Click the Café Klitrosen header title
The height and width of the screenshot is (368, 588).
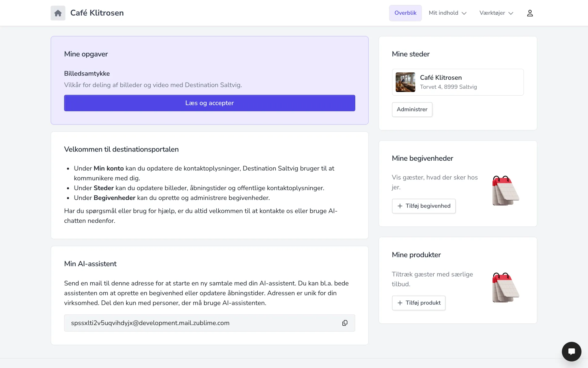click(x=97, y=13)
